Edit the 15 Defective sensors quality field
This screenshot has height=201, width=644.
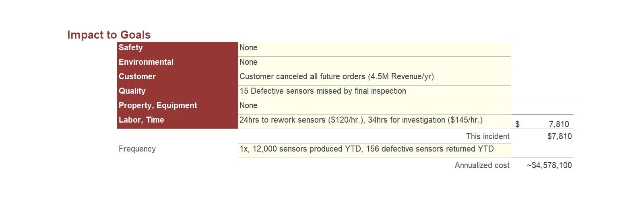(374, 92)
